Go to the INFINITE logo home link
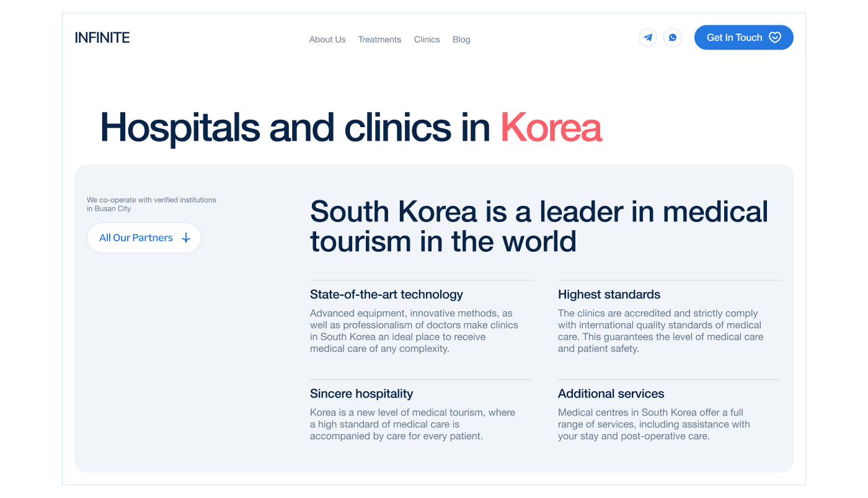This screenshot has width=868, height=498. [102, 38]
